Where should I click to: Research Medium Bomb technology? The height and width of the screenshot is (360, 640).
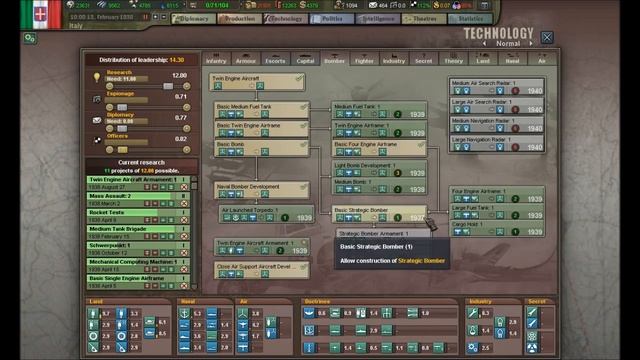click(x=379, y=185)
